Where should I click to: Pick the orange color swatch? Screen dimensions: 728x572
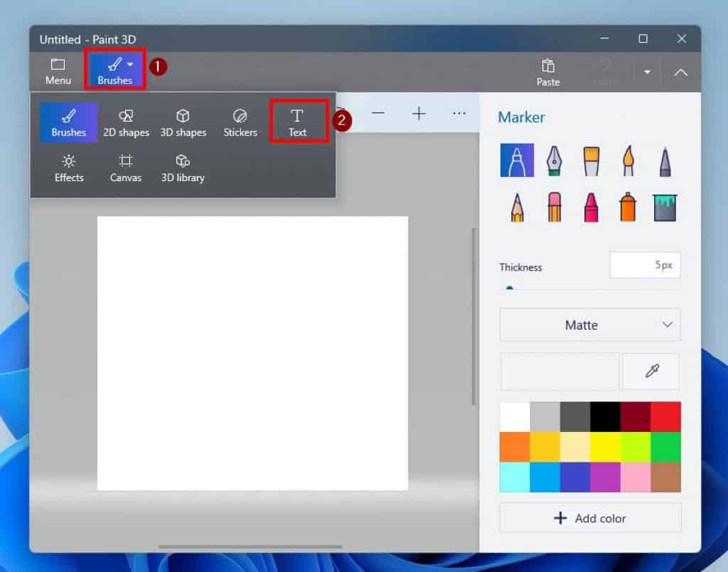point(515,447)
